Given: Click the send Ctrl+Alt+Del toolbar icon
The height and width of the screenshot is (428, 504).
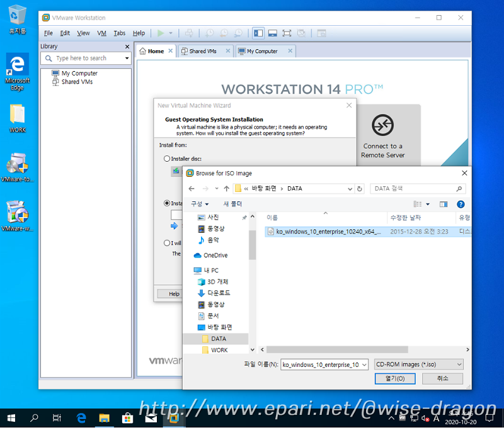Looking at the screenshot, I should [189, 33].
